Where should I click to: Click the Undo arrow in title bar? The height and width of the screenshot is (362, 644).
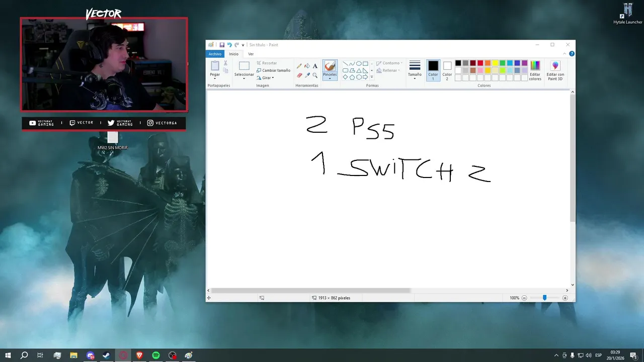coord(229,45)
